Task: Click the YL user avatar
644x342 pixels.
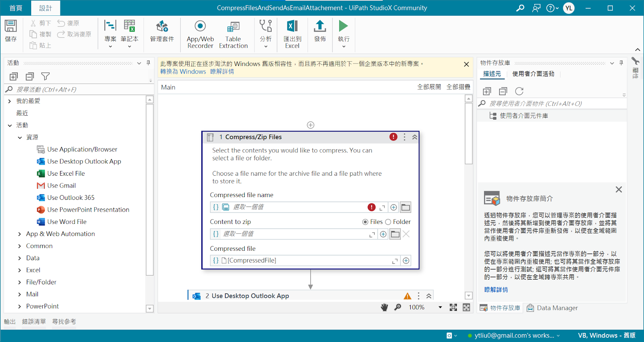Action: pyautogui.click(x=569, y=8)
